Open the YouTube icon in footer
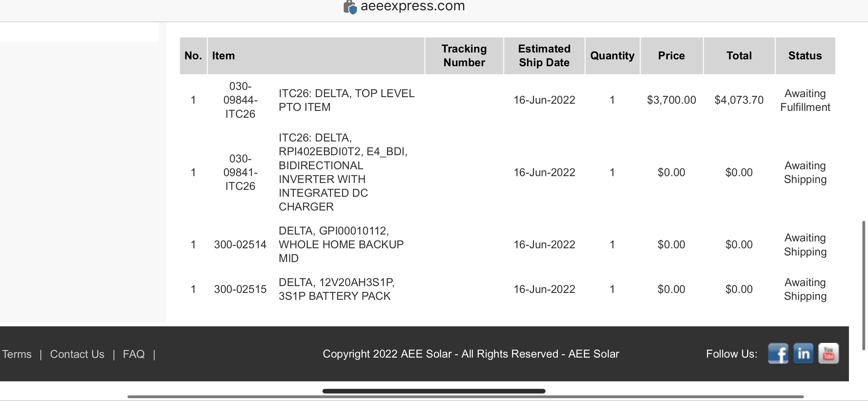The image size is (868, 401). 828,353
